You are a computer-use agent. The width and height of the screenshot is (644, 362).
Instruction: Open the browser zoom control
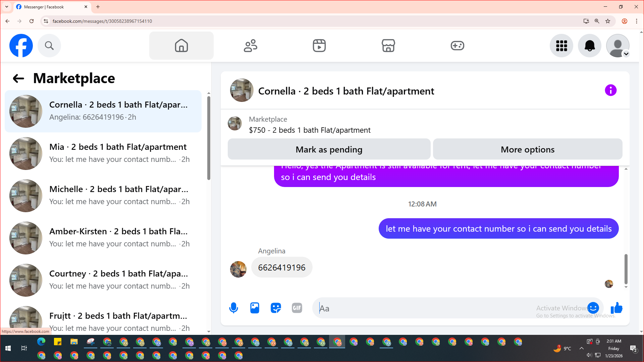point(597,21)
